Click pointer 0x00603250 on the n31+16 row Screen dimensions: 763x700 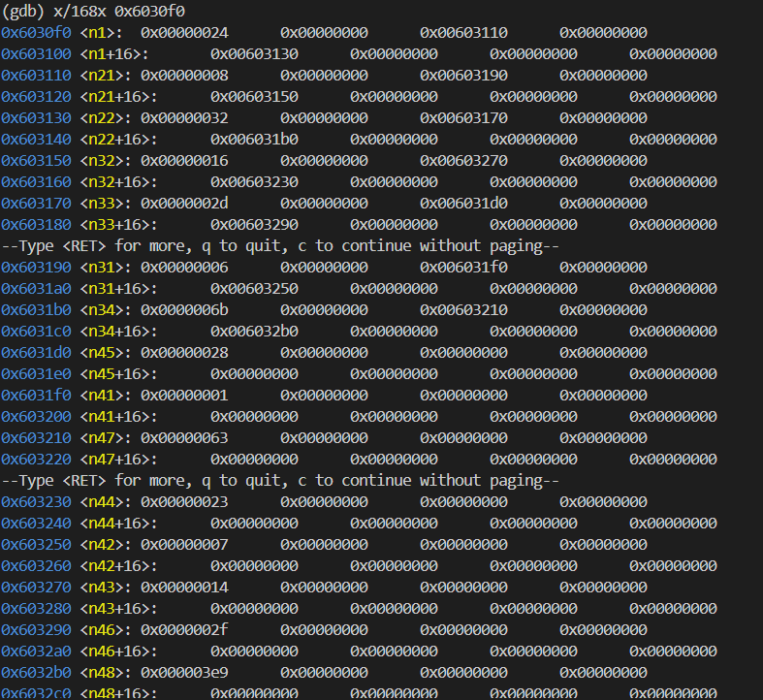[254, 289]
